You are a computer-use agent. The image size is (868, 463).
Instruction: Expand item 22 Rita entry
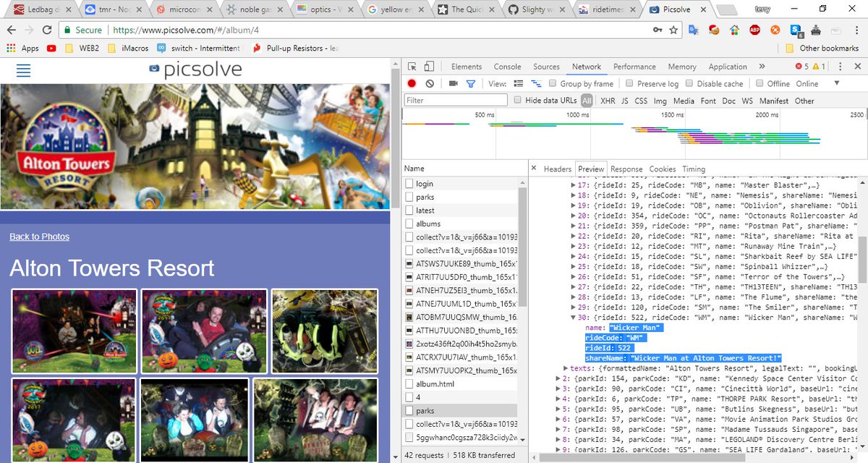(574, 236)
